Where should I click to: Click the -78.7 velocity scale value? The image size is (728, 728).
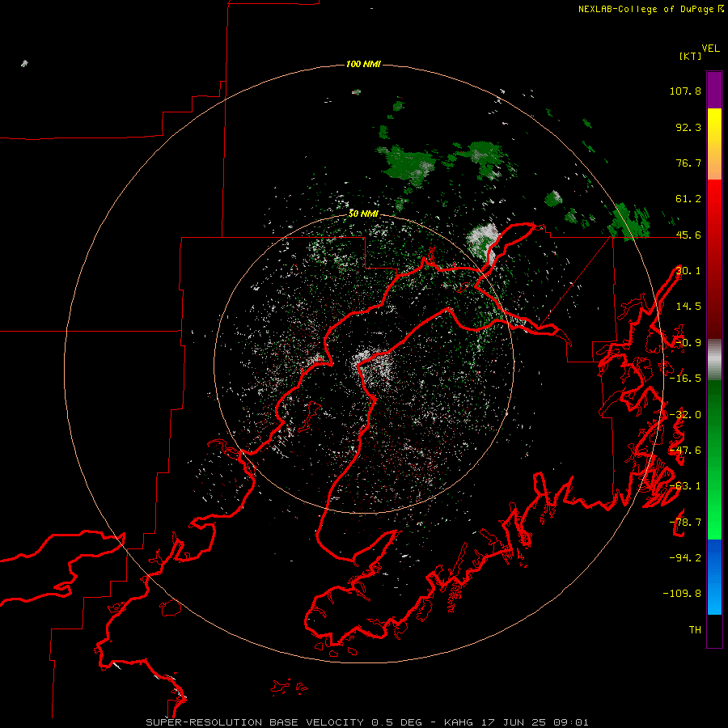tap(685, 523)
